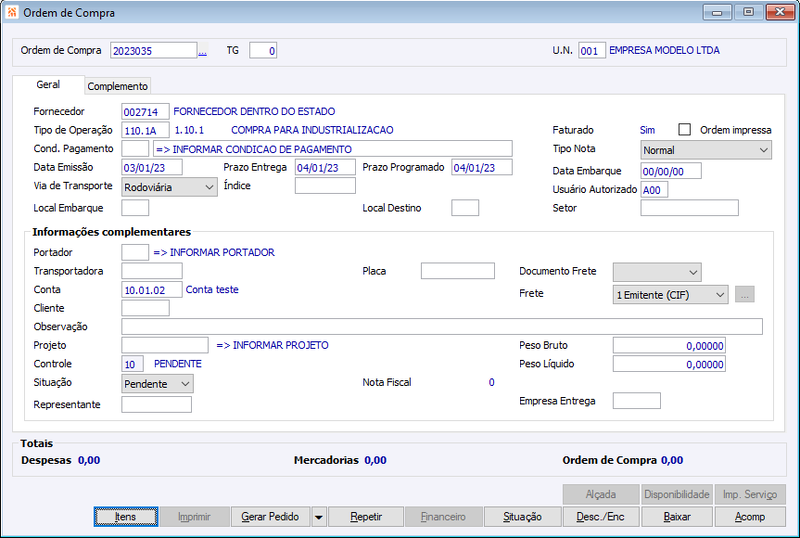
Task: Click the Peso Líquido field
Action: [x=669, y=364]
